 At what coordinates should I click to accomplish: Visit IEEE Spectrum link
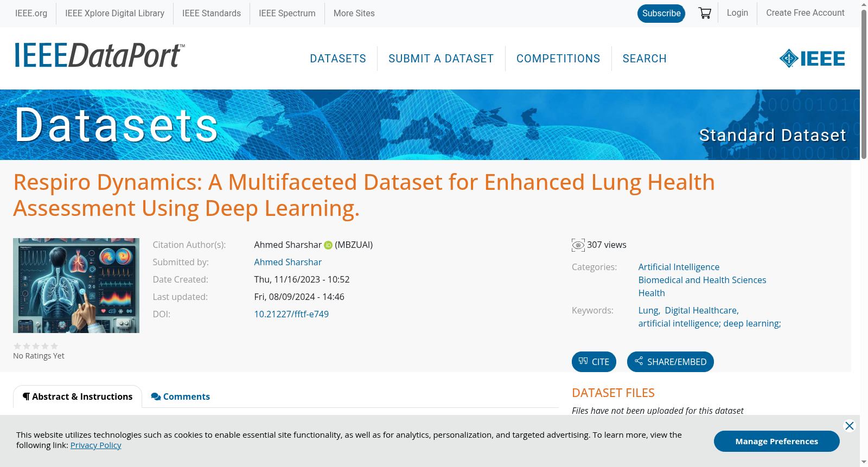(287, 13)
